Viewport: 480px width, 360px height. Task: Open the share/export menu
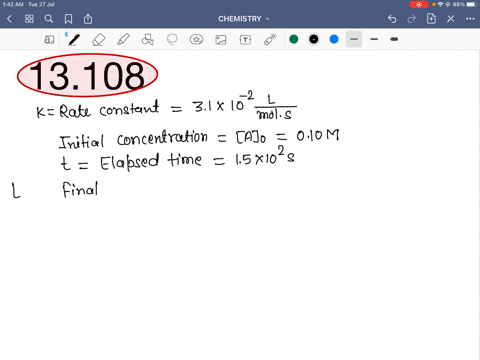click(x=88, y=19)
